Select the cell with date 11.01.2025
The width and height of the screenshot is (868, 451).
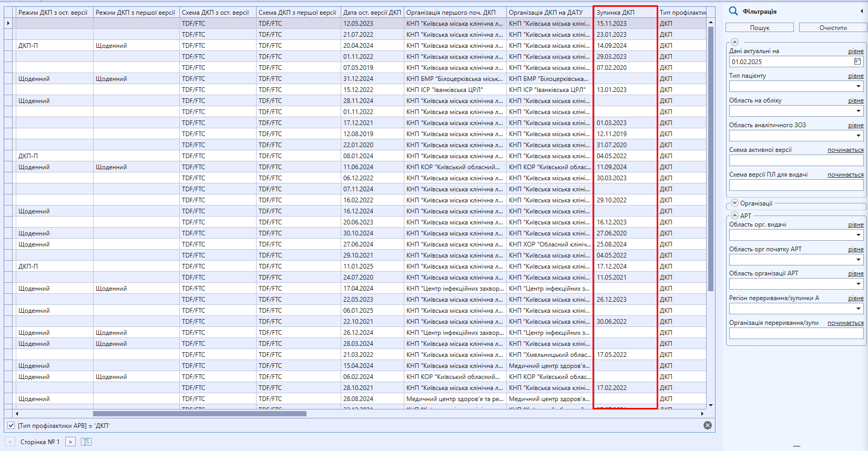click(x=372, y=266)
